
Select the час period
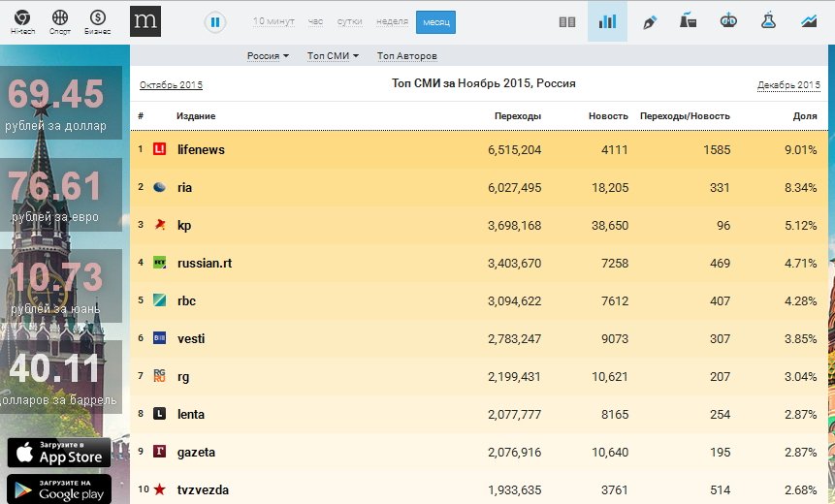315,21
